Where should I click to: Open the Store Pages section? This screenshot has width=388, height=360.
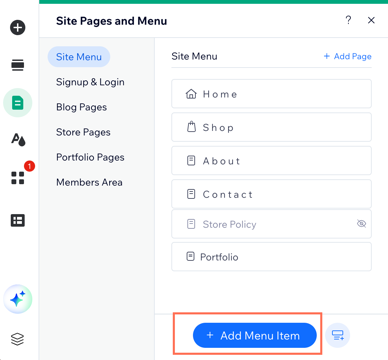(x=83, y=132)
